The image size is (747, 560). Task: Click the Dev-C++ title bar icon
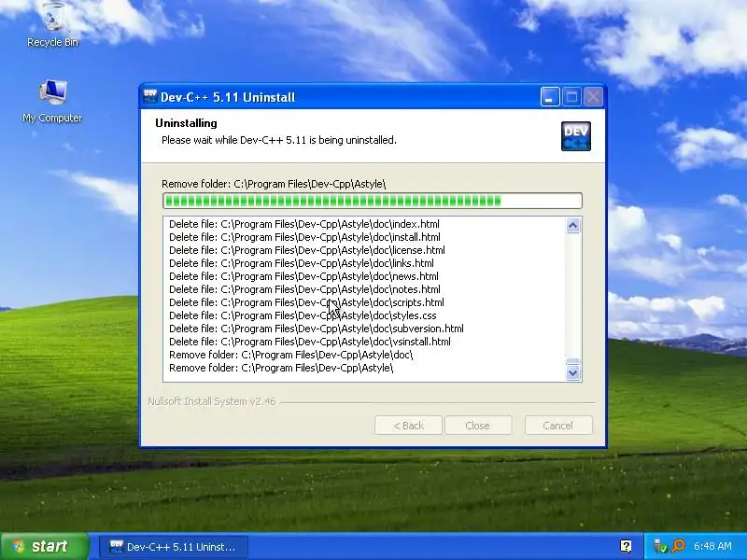tap(150, 97)
